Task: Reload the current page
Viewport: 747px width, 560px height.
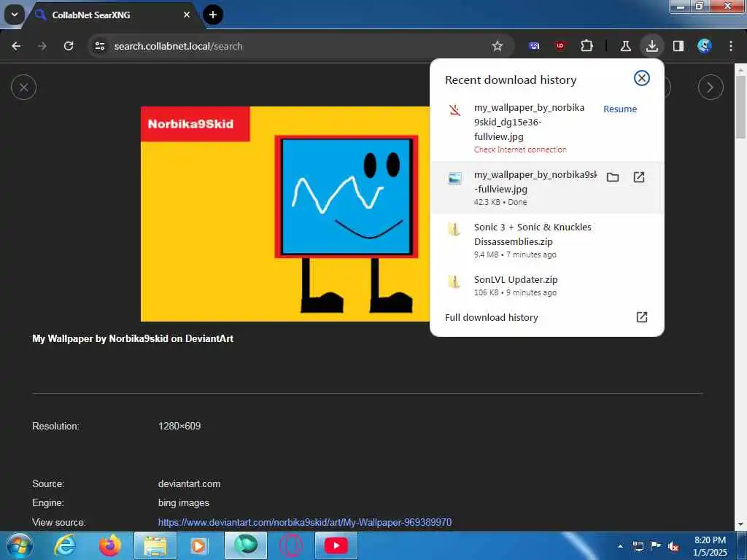Action: (69, 46)
